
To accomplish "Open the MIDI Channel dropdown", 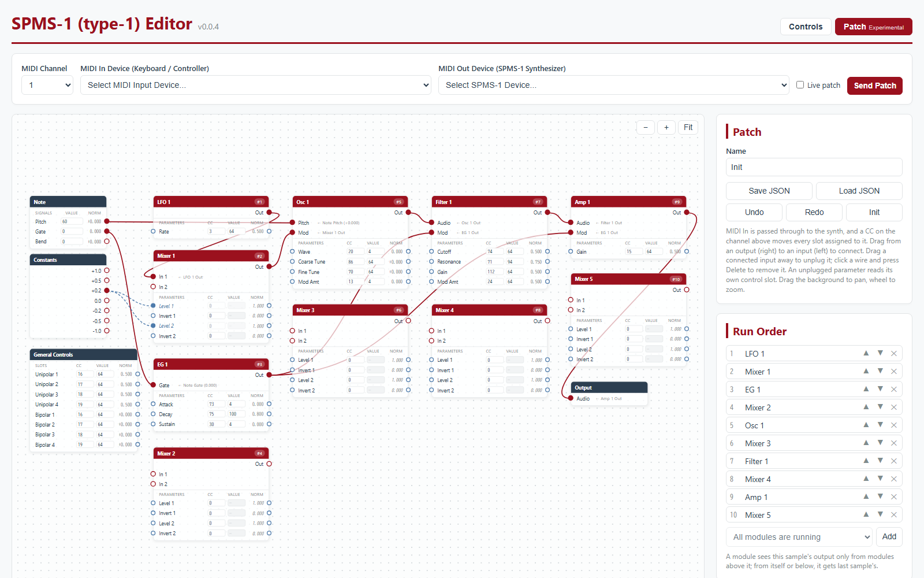I will pos(47,85).
